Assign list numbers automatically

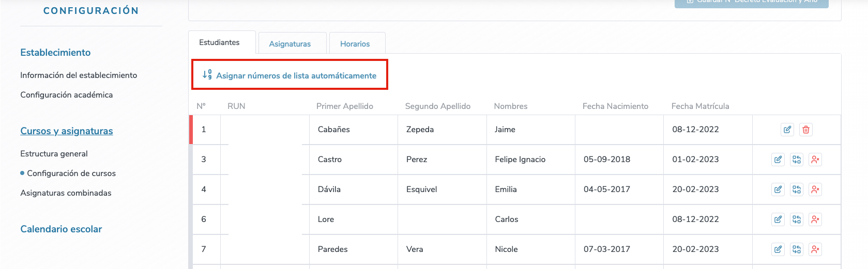point(290,75)
